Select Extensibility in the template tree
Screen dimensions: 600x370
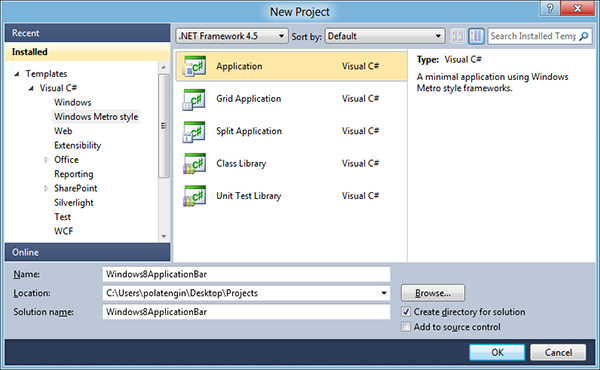click(78, 145)
